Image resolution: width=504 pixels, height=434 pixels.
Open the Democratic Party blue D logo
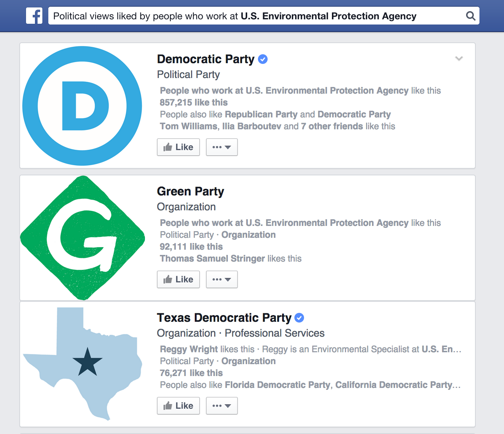click(x=82, y=106)
